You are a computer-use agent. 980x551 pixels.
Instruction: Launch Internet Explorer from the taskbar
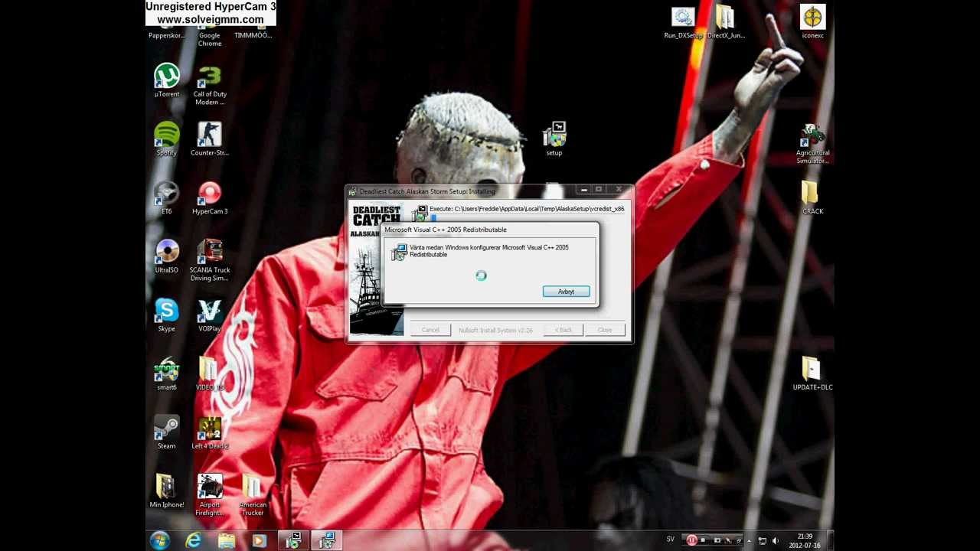pos(194,540)
